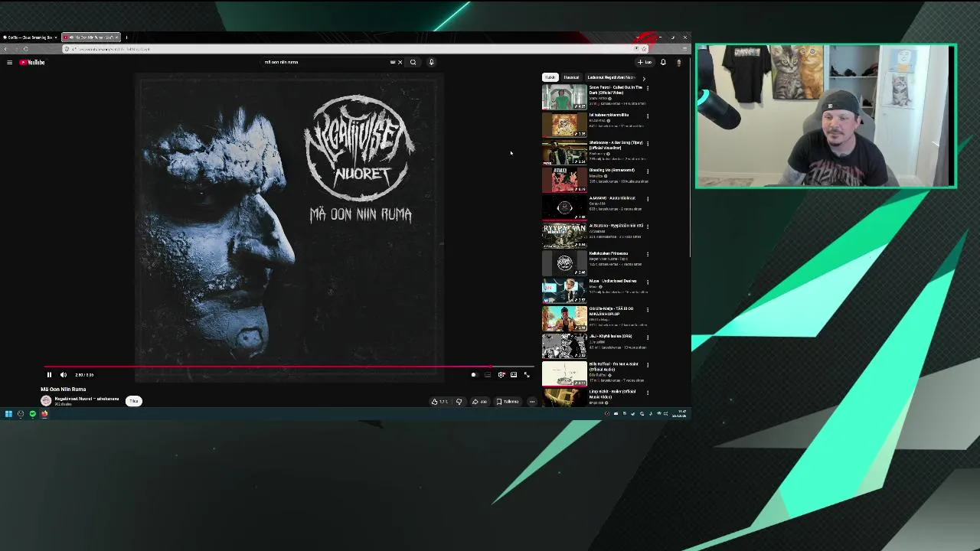Open Billy Raffoul - I'm Not A Saint thumbnail
Image resolution: width=980 pixels, height=551 pixels.
[564, 373]
